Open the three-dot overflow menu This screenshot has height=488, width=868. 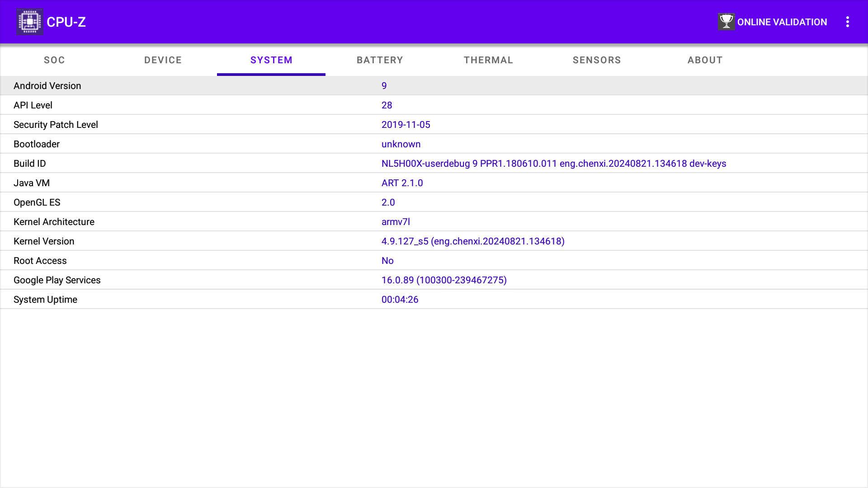click(847, 22)
